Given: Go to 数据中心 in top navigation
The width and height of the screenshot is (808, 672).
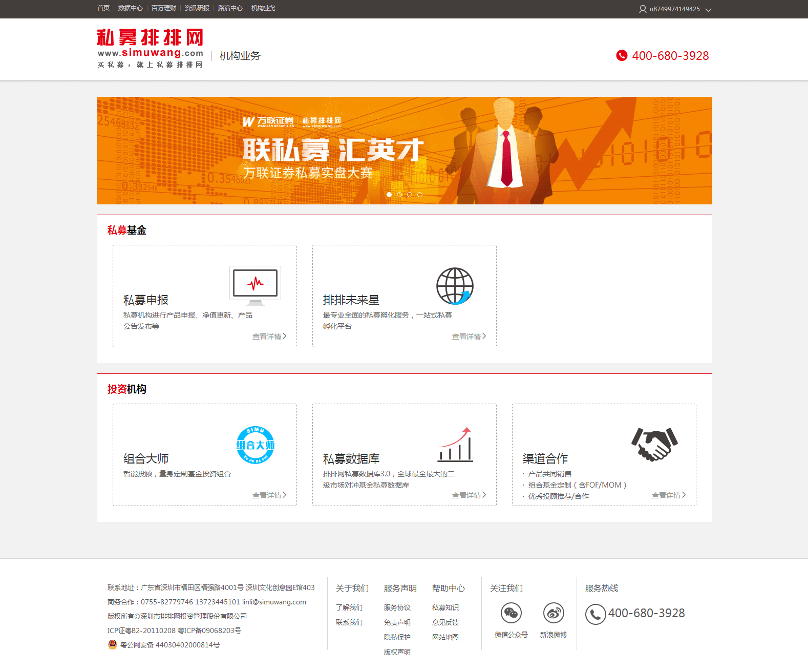Looking at the screenshot, I should (131, 8).
